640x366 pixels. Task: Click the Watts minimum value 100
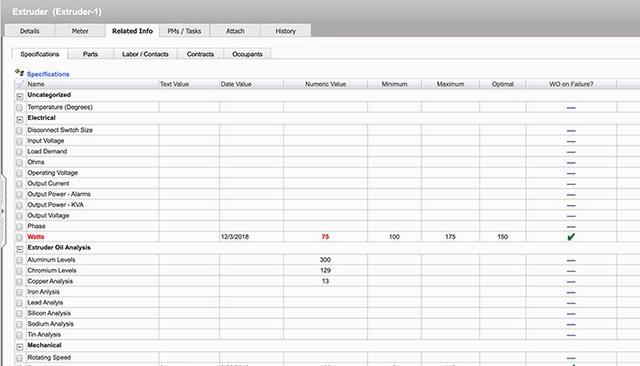click(394, 237)
